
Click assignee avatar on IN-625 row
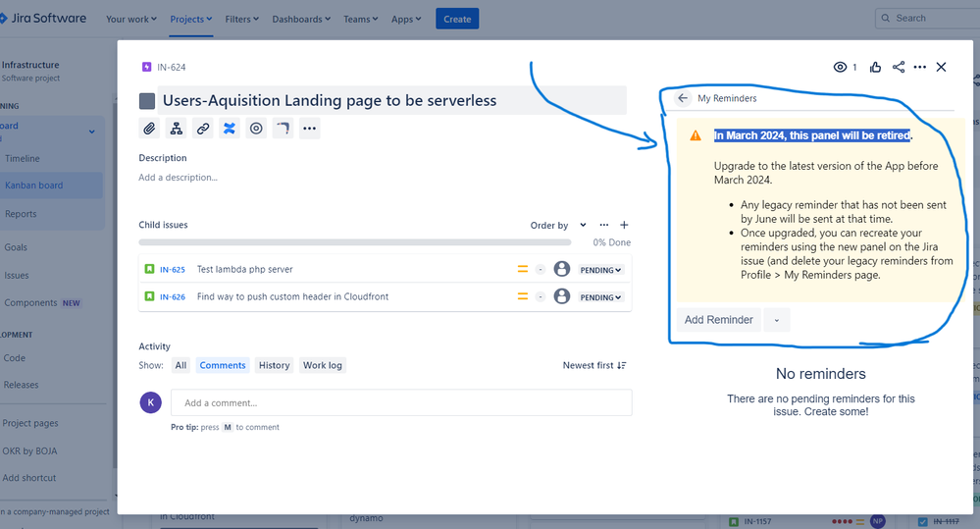(562, 269)
